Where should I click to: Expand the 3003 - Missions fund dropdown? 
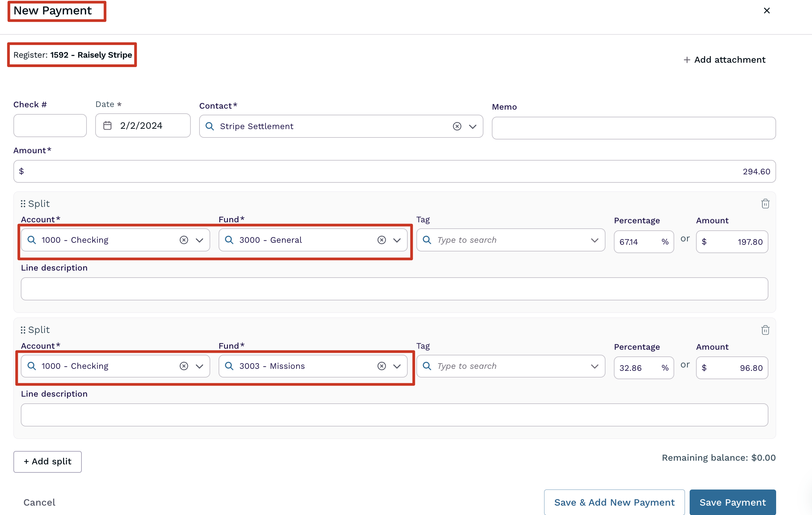(x=397, y=366)
